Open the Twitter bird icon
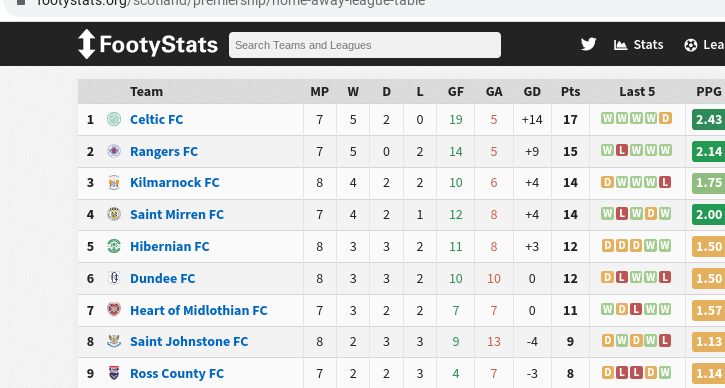 tap(588, 44)
